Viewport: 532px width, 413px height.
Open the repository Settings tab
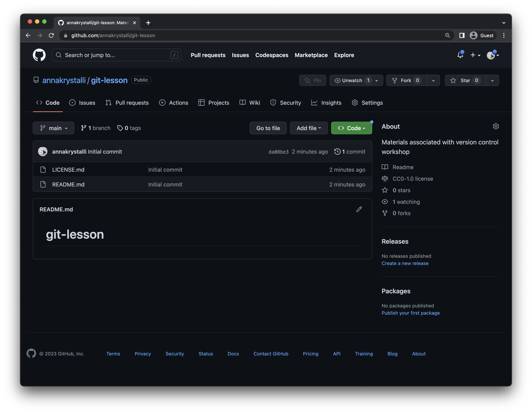(x=367, y=103)
